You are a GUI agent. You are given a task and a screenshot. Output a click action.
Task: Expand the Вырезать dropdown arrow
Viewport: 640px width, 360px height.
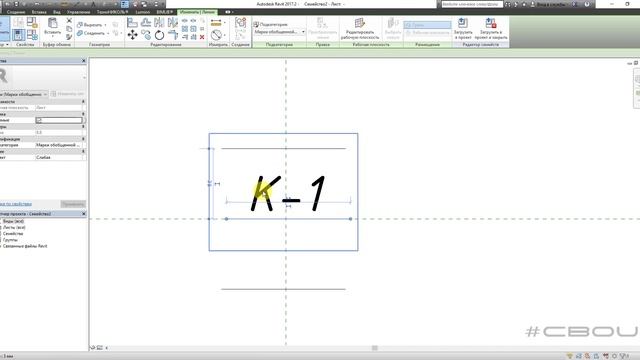tap(105, 25)
